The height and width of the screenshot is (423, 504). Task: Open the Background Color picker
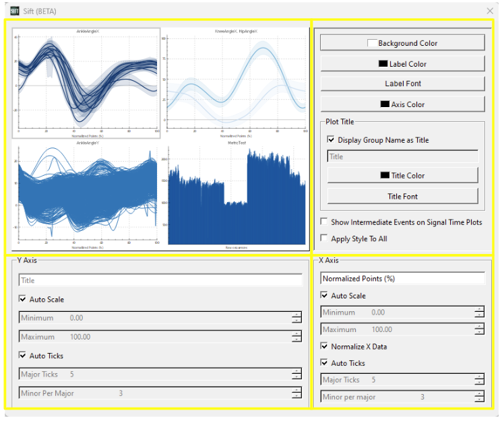pyautogui.click(x=402, y=43)
